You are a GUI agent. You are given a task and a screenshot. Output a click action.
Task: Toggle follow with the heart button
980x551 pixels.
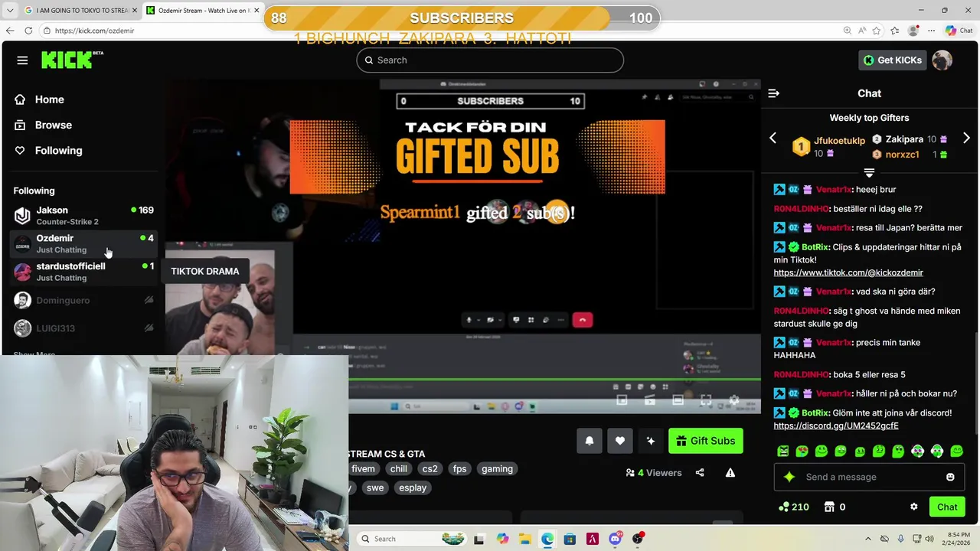[x=620, y=441]
